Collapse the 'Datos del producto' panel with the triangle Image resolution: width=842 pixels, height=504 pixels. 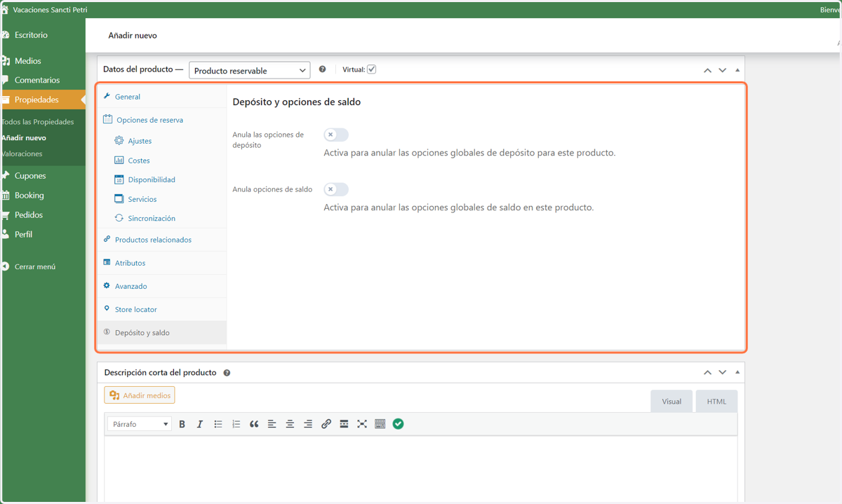point(737,70)
